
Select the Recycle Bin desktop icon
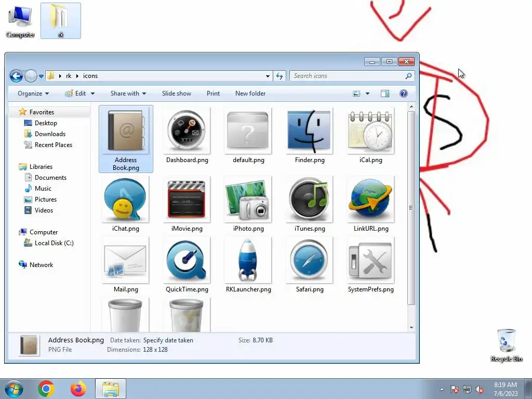506,345
